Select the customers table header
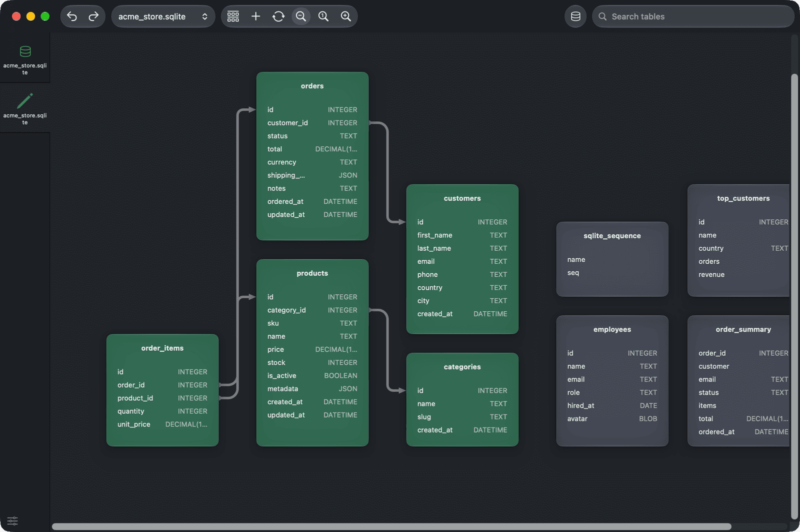This screenshot has width=800, height=532. pyautogui.click(x=462, y=198)
